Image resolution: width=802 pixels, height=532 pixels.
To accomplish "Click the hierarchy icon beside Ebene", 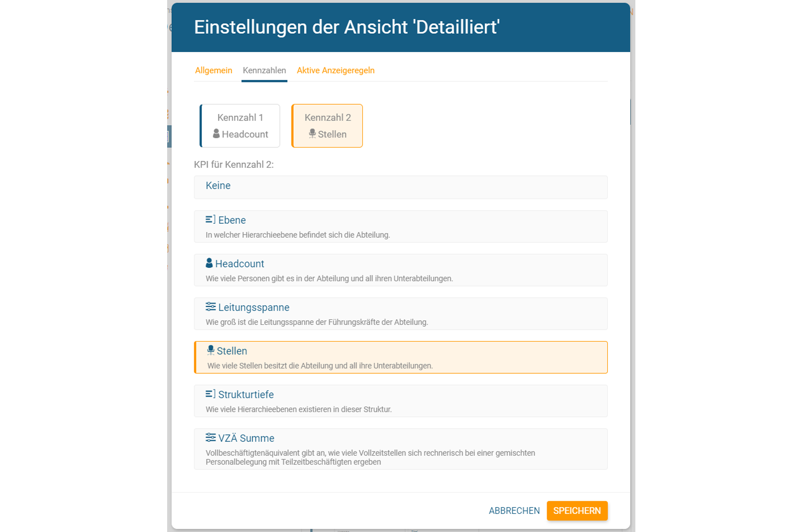I will (x=210, y=220).
